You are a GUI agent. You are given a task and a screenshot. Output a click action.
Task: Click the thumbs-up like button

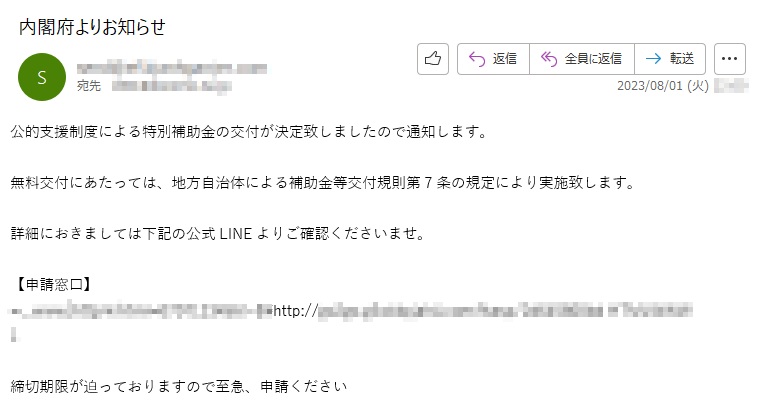click(x=433, y=59)
